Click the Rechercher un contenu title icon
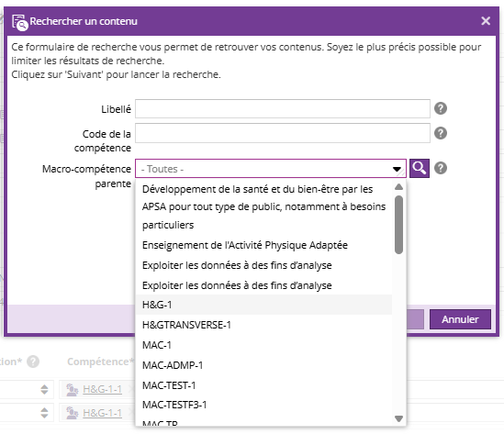This screenshot has width=504, height=434. [20, 22]
